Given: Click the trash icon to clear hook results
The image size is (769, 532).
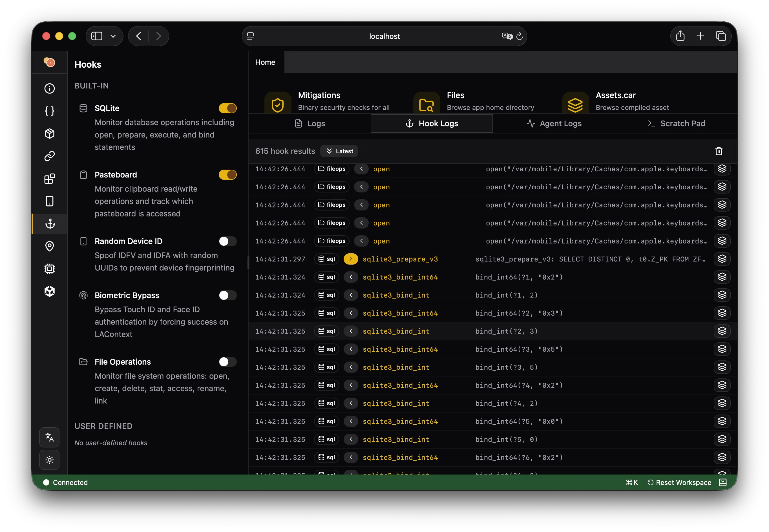Looking at the screenshot, I should point(718,151).
